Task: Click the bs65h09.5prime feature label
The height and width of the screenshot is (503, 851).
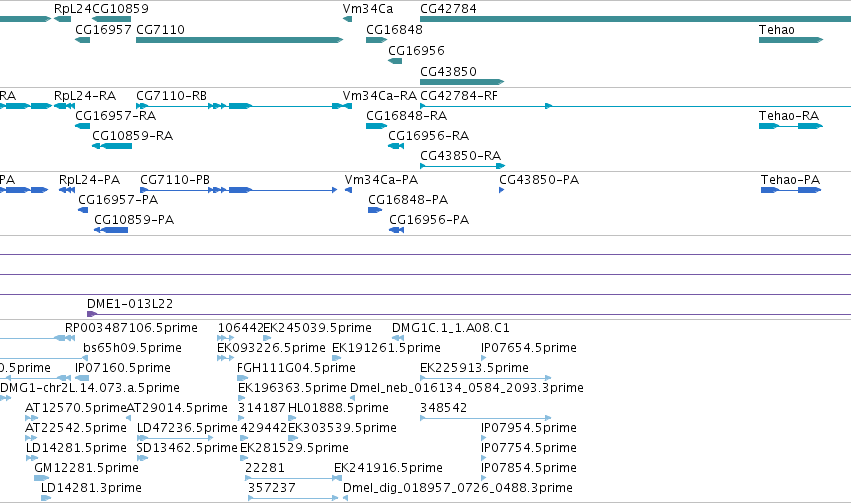Action: pos(132,348)
